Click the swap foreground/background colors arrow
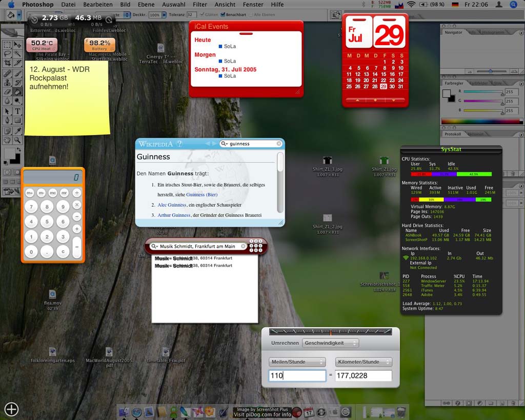Screen dimensions: 525x420 [19, 150]
